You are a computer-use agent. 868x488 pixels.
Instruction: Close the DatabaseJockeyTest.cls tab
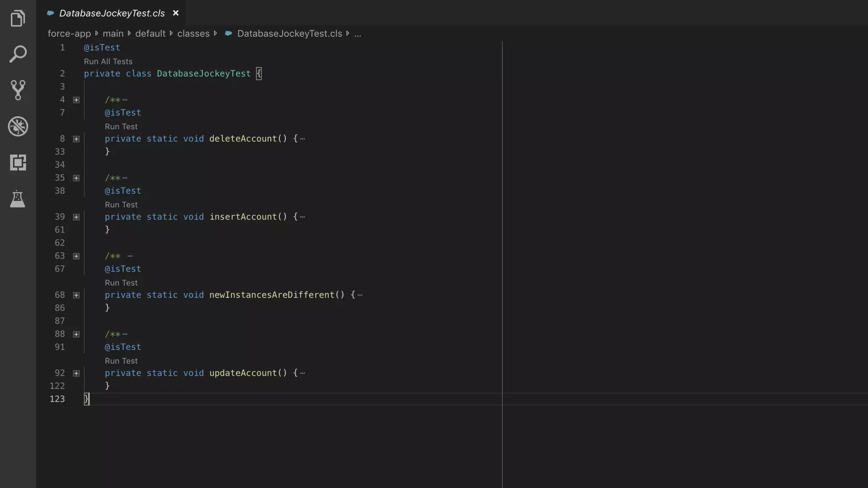click(x=175, y=13)
